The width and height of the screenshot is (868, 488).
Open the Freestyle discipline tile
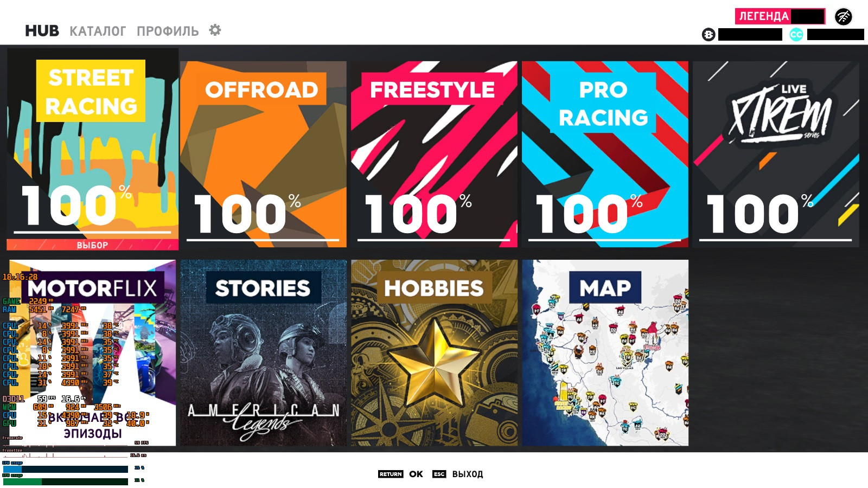pyautogui.click(x=434, y=155)
